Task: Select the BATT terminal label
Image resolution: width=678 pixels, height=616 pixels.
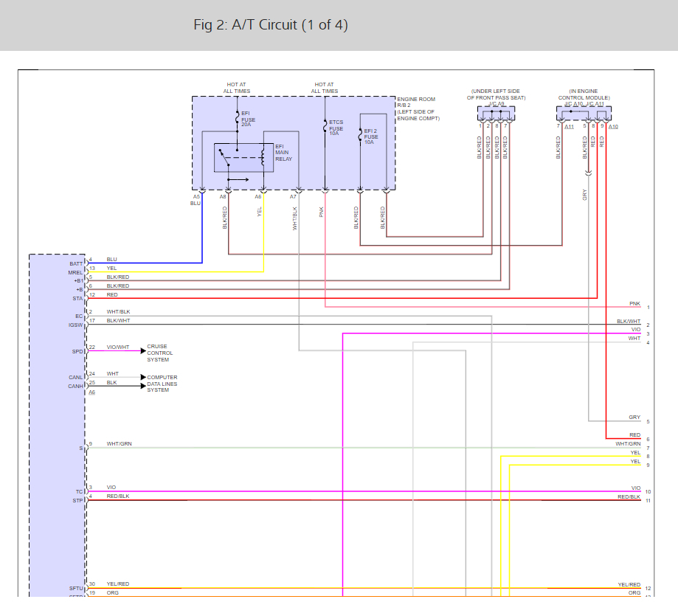Action: [76, 263]
